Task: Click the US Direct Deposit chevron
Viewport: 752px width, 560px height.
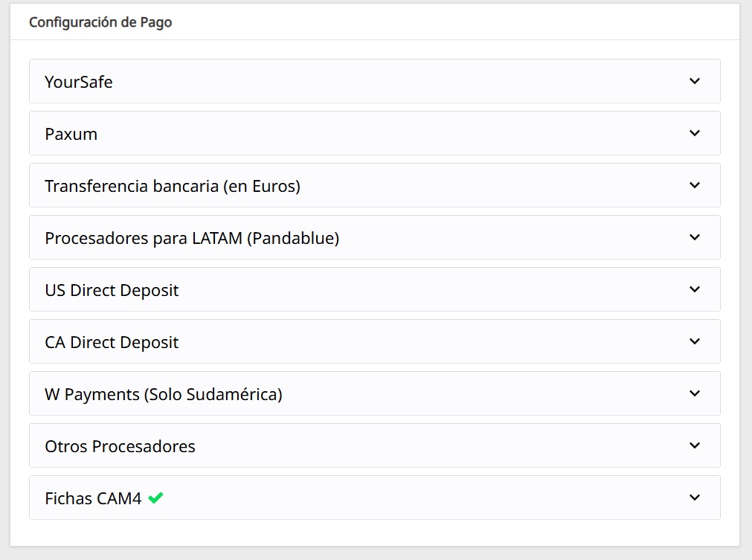Action: (695, 289)
